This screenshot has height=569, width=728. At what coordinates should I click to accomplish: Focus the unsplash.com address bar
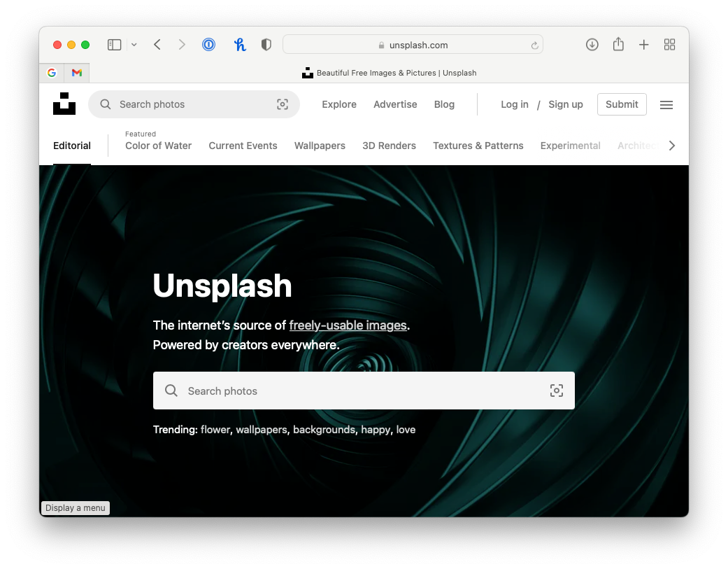point(413,45)
